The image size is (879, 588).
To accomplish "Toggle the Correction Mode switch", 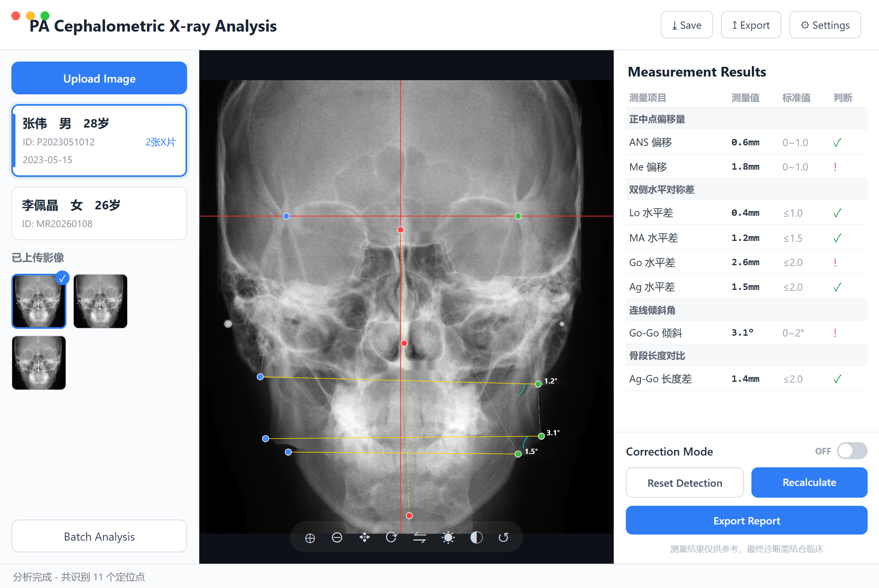I will tap(852, 451).
